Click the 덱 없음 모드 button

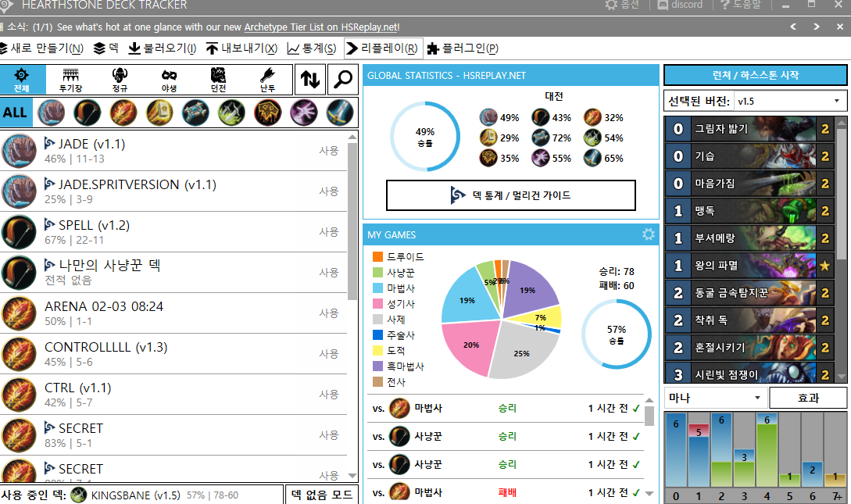(x=321, y=495)
